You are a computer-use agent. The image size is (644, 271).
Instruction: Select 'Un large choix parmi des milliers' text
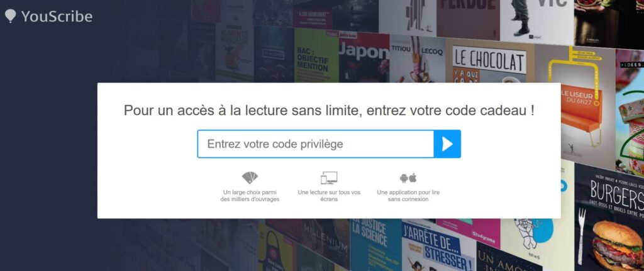point(250,196)
